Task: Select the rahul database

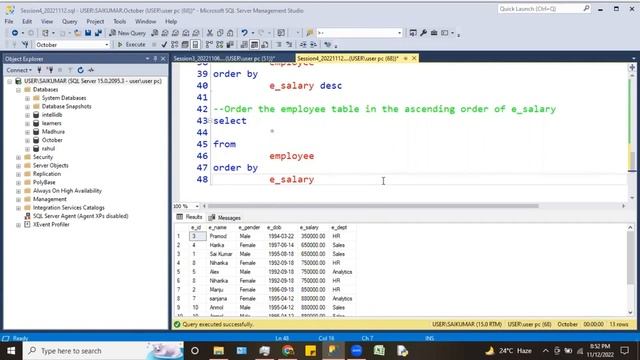Action: click(x=48, y=149)
